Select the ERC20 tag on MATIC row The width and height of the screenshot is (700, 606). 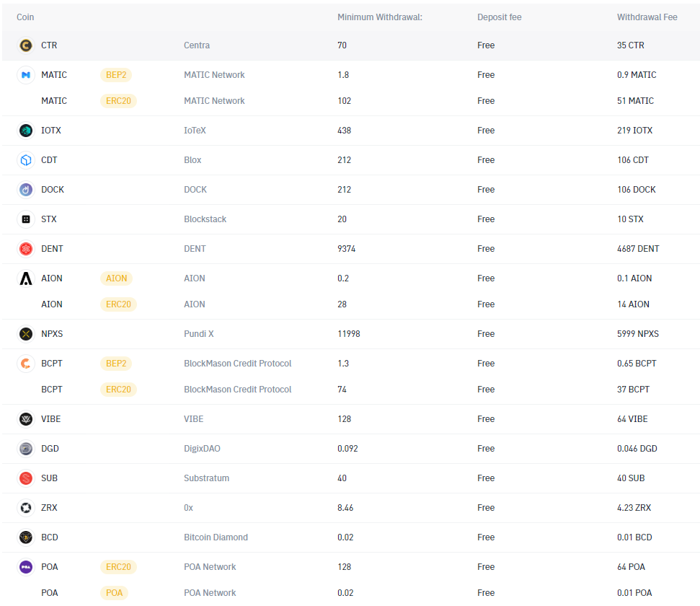(118, 100)
